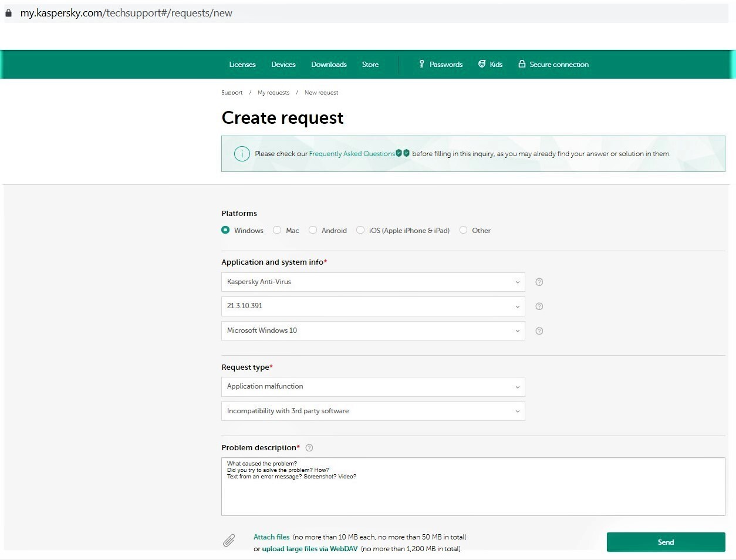736x560 pixels.
Task: Click the Kids shield icon
Action: 482,64
